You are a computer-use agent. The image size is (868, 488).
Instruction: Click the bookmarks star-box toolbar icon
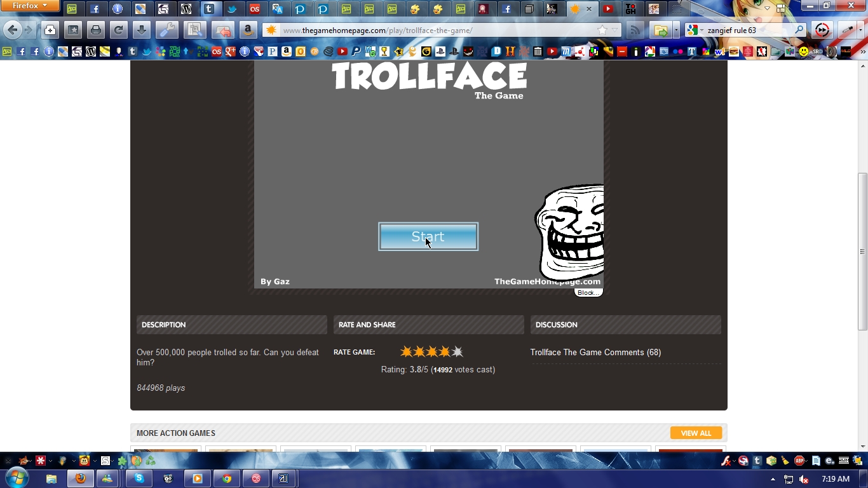[73, 30]
